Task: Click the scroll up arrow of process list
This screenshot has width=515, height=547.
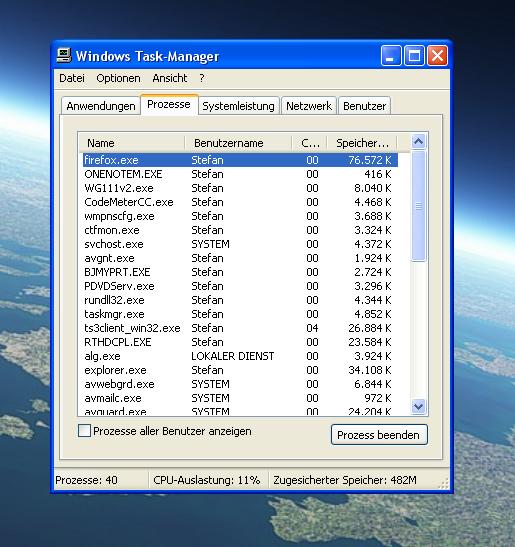Action: 418,142
